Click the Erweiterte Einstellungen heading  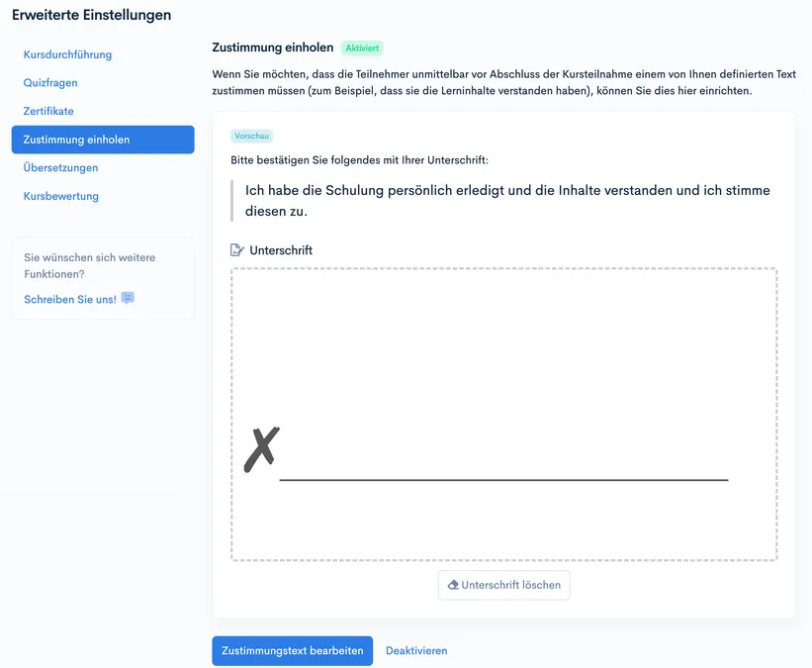point(92,15)
